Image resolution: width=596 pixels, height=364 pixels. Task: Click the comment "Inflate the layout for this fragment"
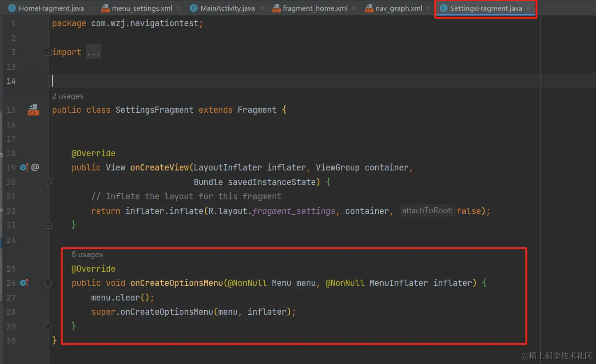[x=193, y=196]
